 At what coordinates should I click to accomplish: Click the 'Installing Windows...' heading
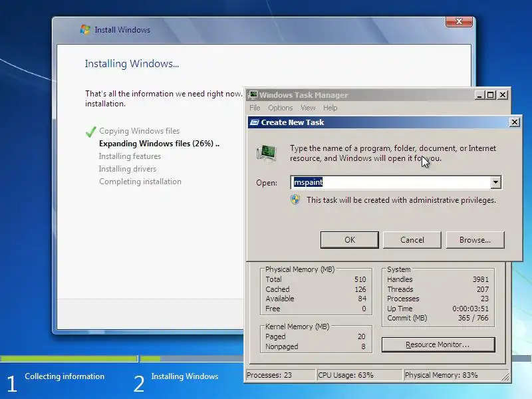point(132,64)
